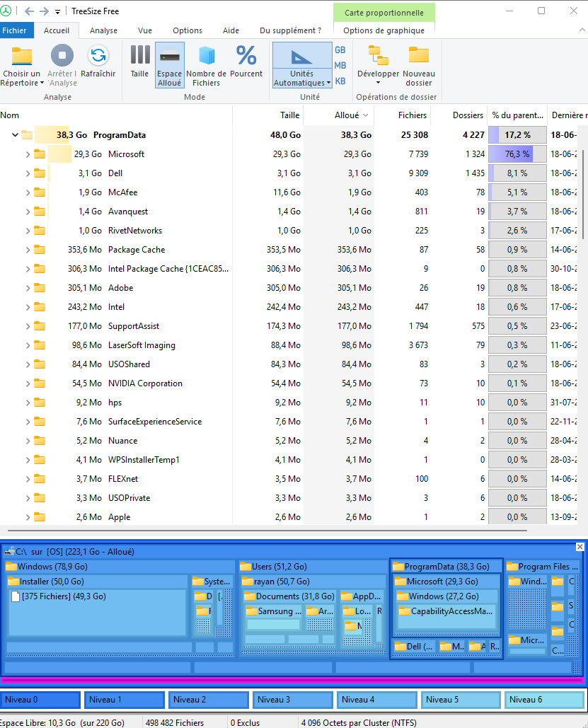588x728 pixels.
Task: Switch to Pourcent mode
Action: tap(246, 62)
